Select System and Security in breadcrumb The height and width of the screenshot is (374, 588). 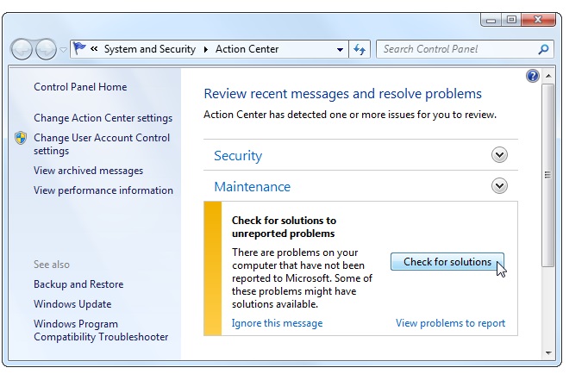point(150,49)
